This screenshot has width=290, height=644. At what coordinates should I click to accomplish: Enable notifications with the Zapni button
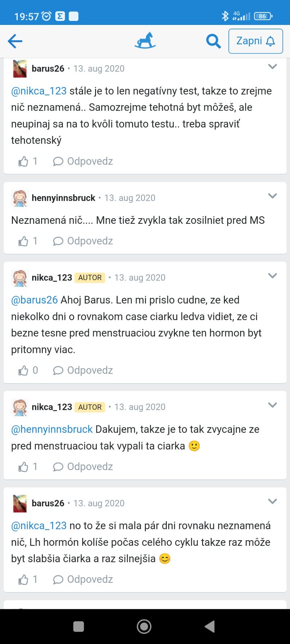coord(255,41)
